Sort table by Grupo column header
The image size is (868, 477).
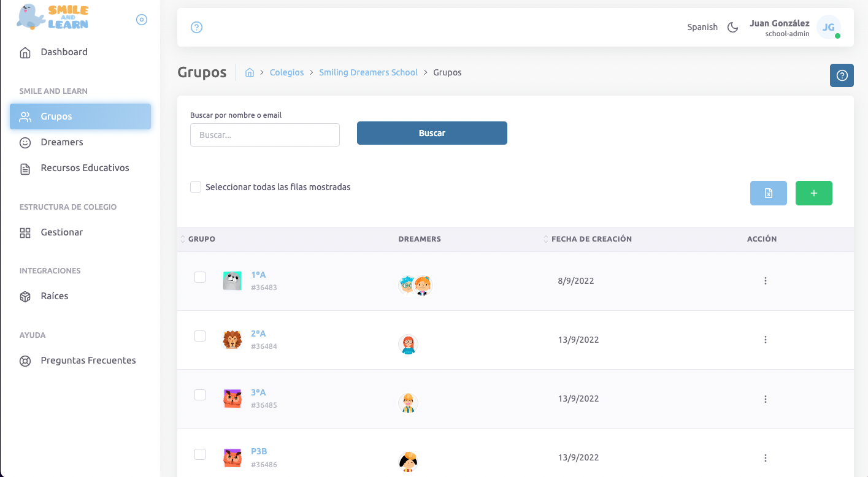click(201, 239)
